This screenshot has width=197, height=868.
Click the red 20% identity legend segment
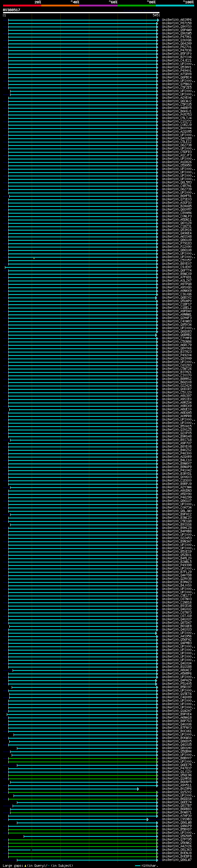click(x=22, y=6)
